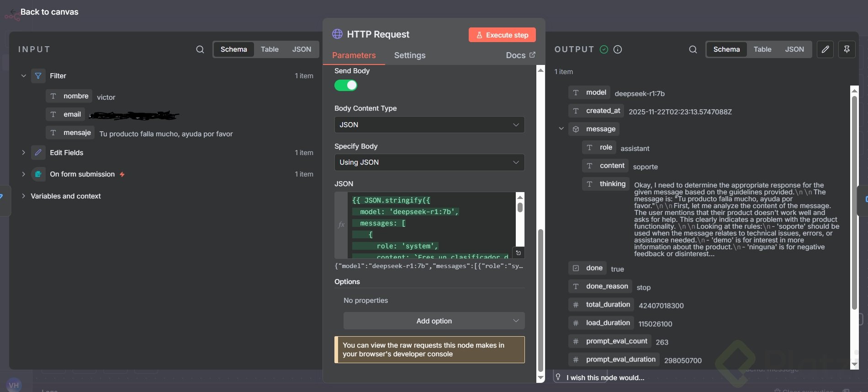Click the JSON expression code editor

click(x=431, y=225)
